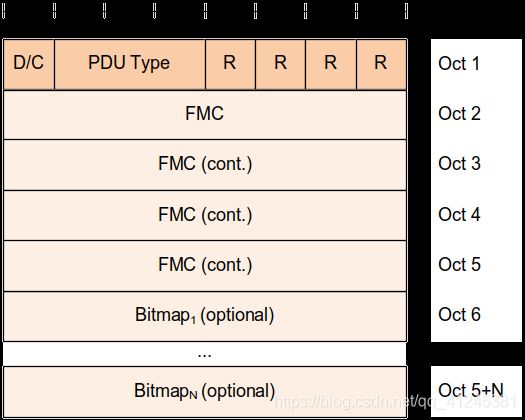The image size is (525, 420).
Task: Click the second R reserved bit cell
Action: tap(281, 64)
